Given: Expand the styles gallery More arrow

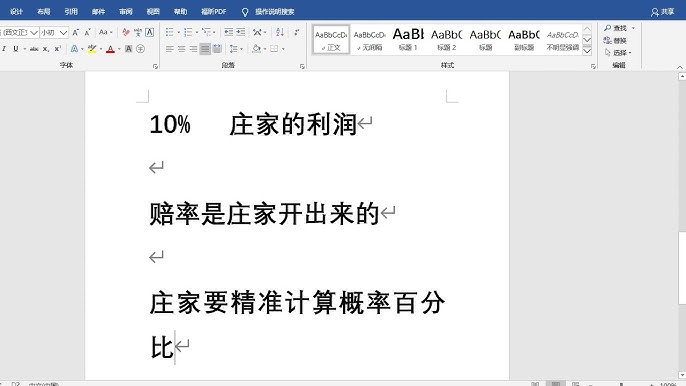Looking at the screenshot, I should click(x=588, y=51).
